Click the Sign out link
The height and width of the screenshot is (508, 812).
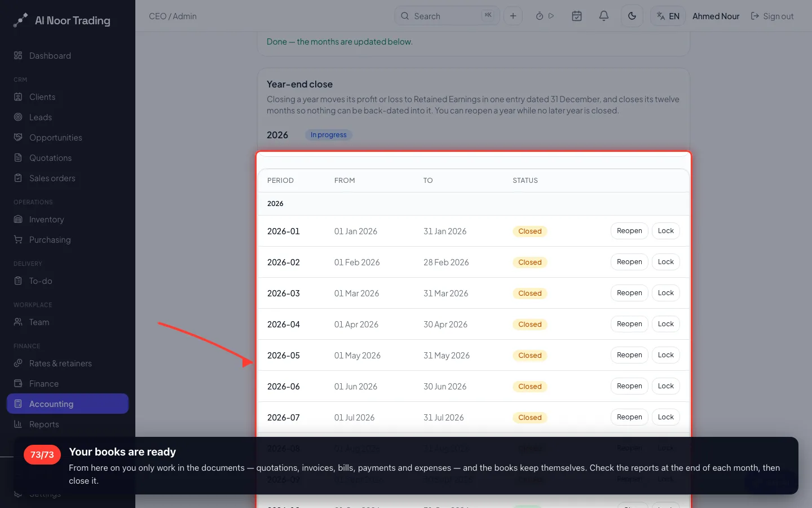(772, 16)
